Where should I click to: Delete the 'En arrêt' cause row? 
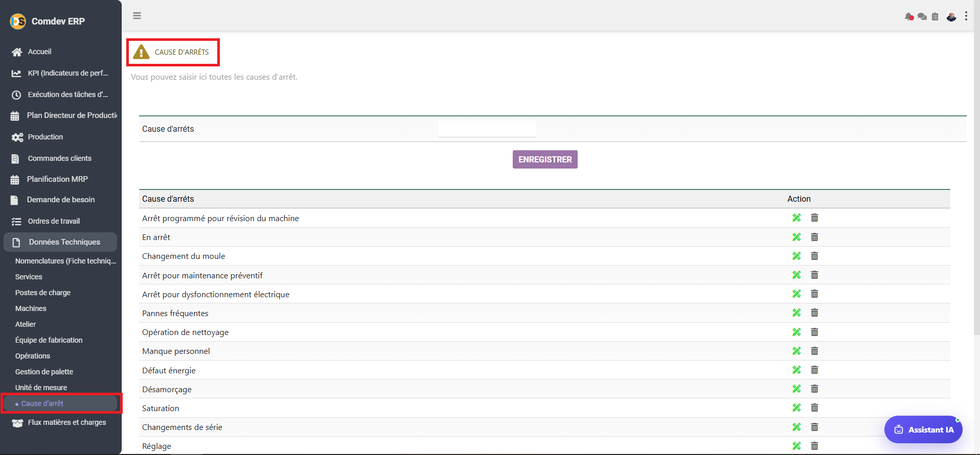tap(814, 237)
